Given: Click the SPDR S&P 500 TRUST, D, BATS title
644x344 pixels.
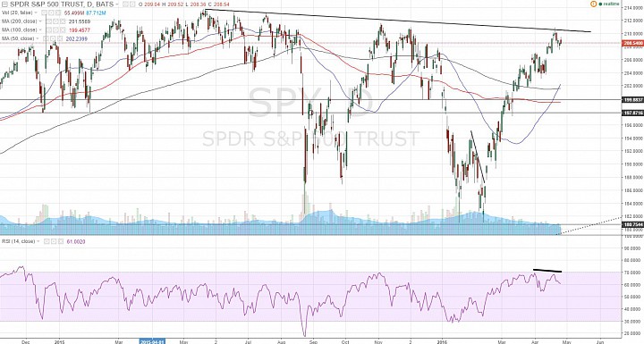Looking at the screenshot, I should coord(61,4).
